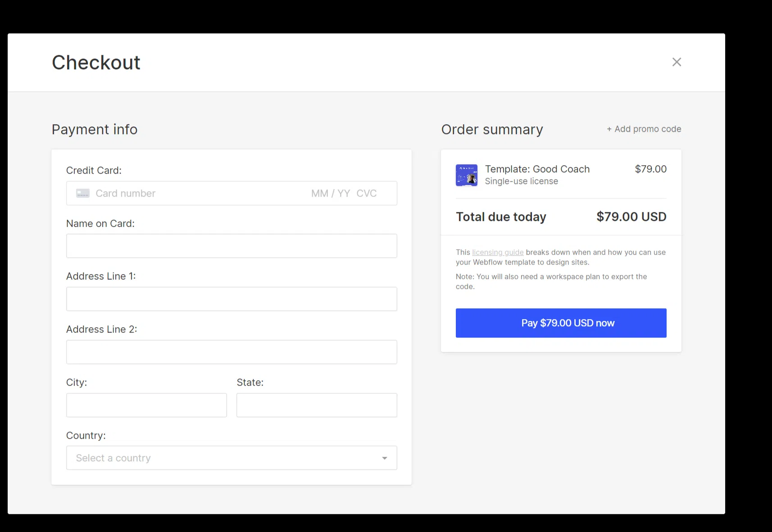Select the Name on Card input
The height and width of the screenshot is (532, 772).
click(232, 246)
